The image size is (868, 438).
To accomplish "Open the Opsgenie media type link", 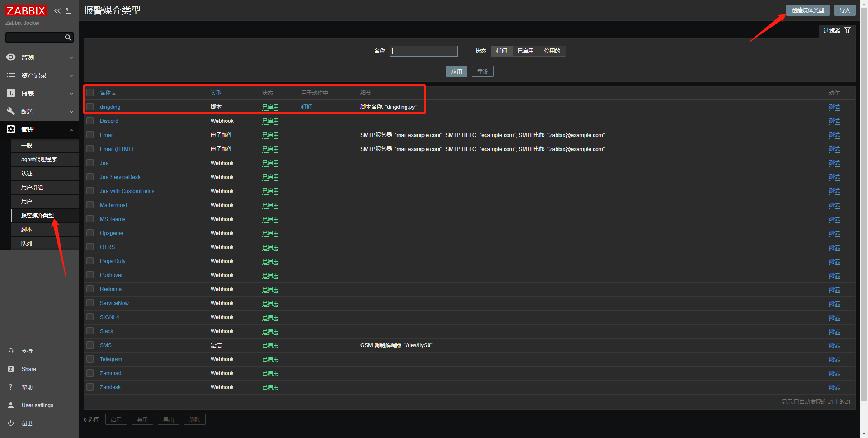I will 112,233.
